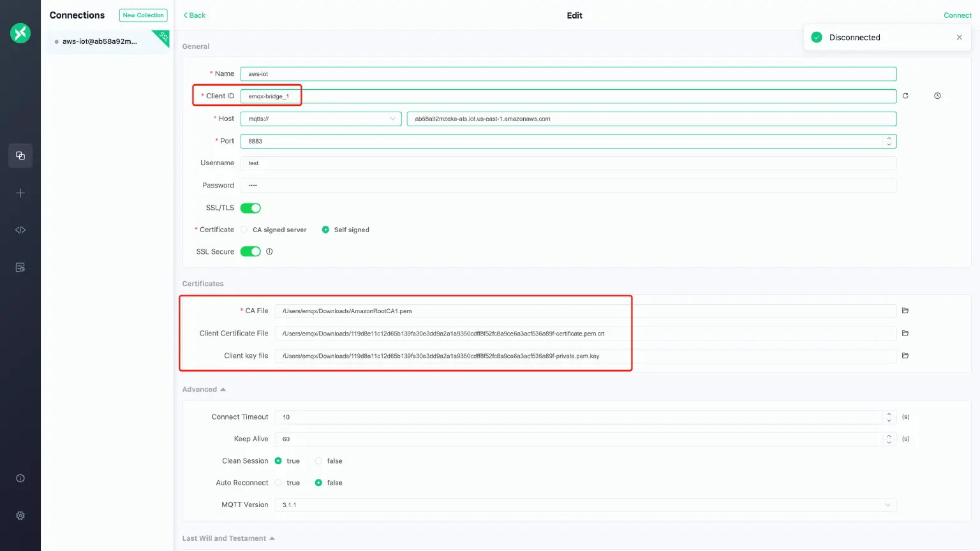Open Client ID history with clock icon
The image size is (980, 551).
tap(937, 95)
